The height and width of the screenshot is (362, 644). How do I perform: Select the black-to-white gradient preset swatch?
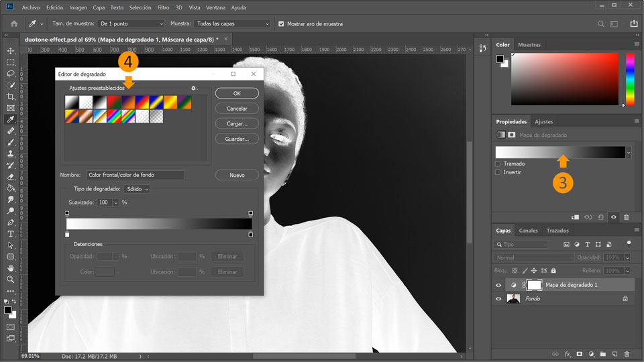point(100,102)
